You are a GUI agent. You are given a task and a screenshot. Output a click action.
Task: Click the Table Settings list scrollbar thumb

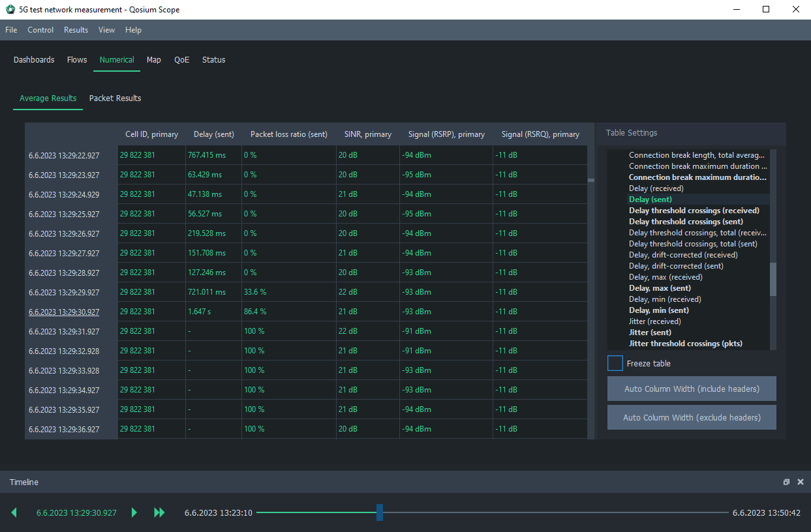(x=773, y=279)
